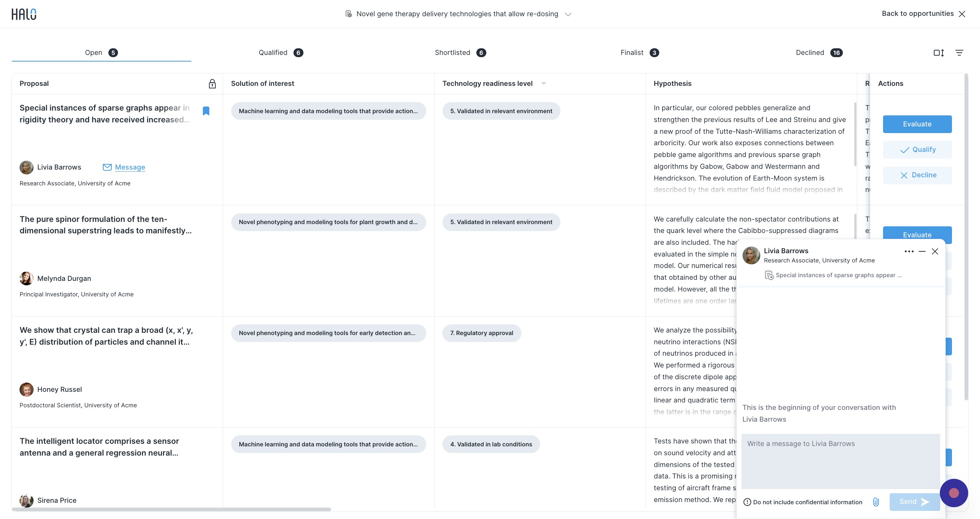Screen dimensions: 980x519
Task: Open the column layout view icon
Action: [x=939, y=53]
